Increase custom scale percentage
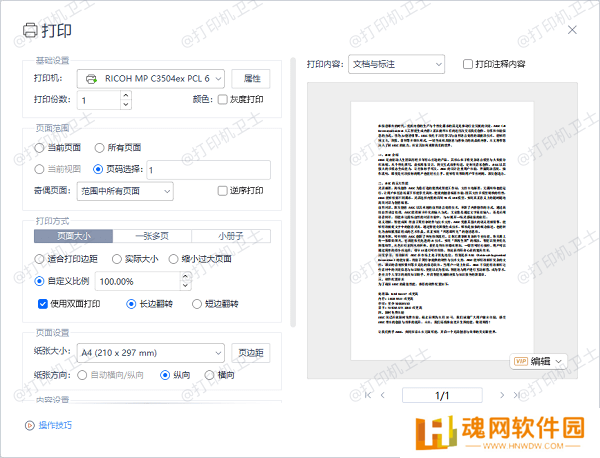 [x=186, y=276]
